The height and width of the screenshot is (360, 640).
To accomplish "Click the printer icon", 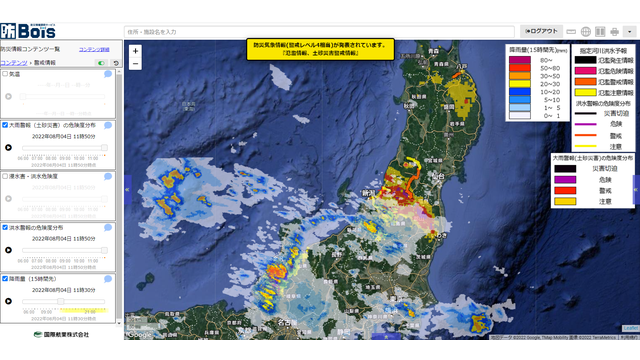I will point(614,31).
